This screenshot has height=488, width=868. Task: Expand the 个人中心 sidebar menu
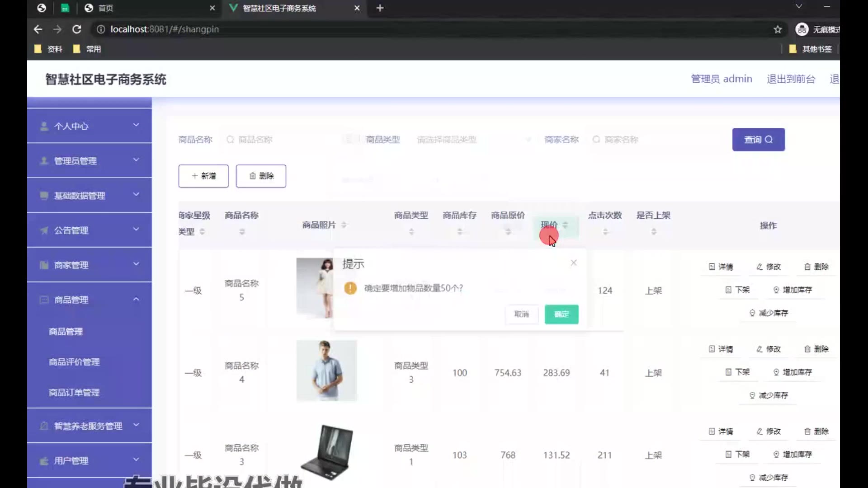coord(90,126)
